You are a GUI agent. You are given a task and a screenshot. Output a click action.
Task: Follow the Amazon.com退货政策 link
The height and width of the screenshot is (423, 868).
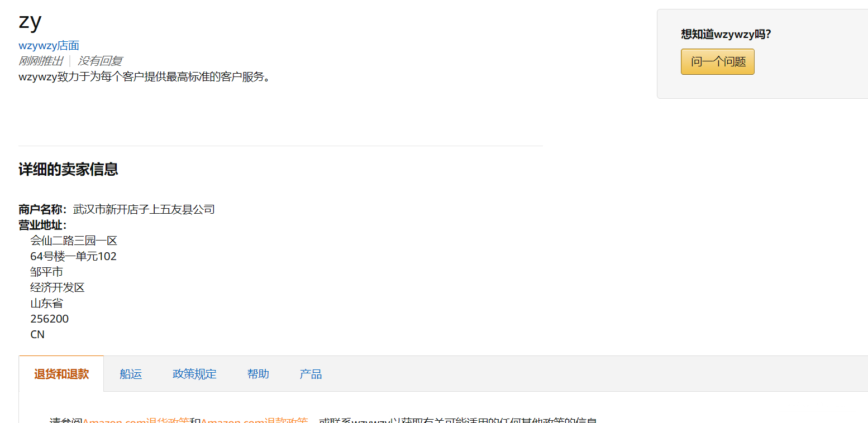(136, 420)
